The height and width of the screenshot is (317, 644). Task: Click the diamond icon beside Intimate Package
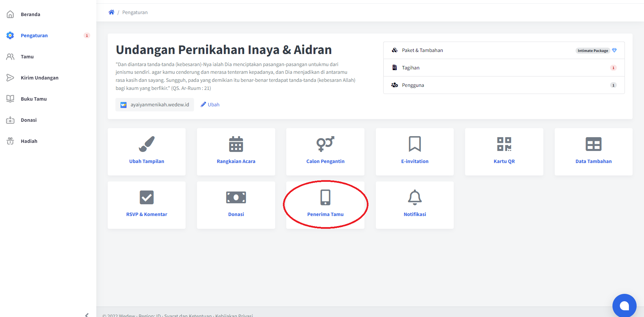[x=614, y=50]
